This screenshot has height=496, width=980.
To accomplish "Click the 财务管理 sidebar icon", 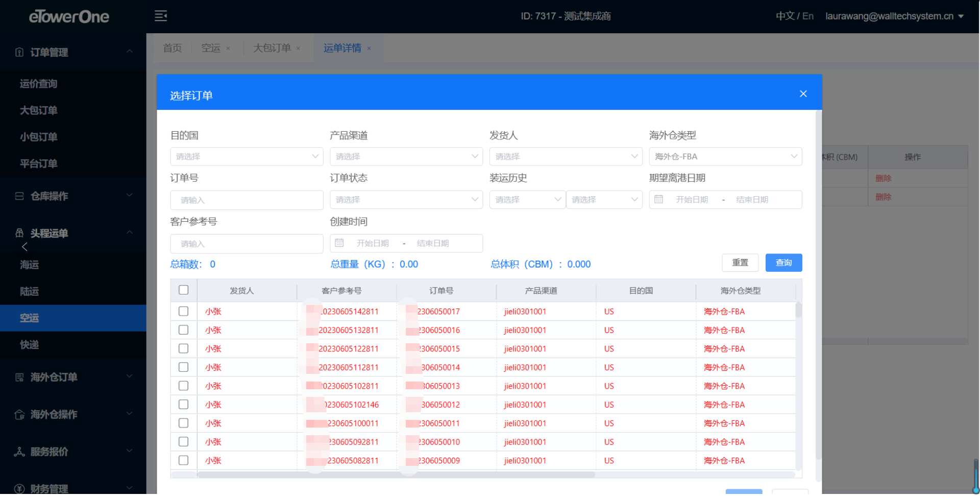I will (x=19, y=489).
